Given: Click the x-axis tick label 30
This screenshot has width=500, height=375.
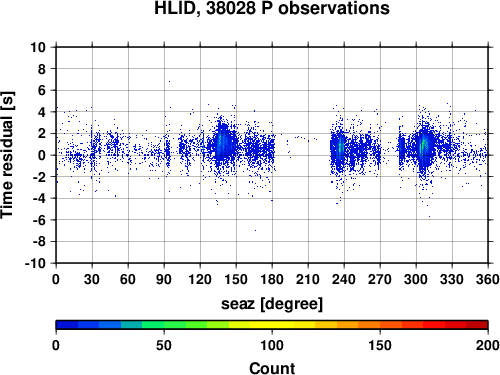Looking at the screenshot, I should point(92,279).
